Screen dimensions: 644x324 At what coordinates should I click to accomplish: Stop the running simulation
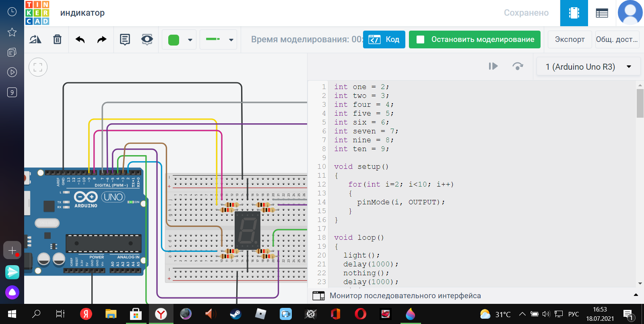click(475, 39)
